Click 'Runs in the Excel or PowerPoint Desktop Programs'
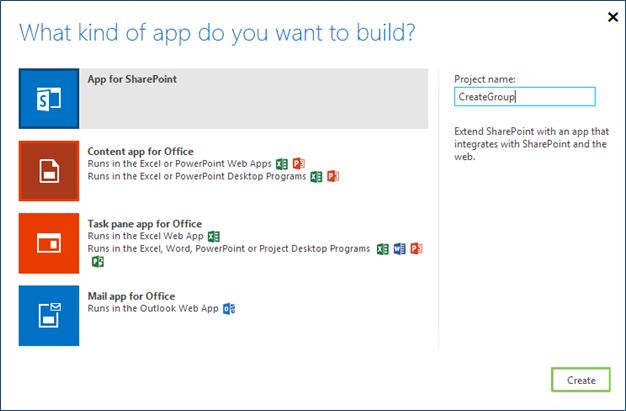The width and height of the screenshot is (626, 411). click(197, 176)
